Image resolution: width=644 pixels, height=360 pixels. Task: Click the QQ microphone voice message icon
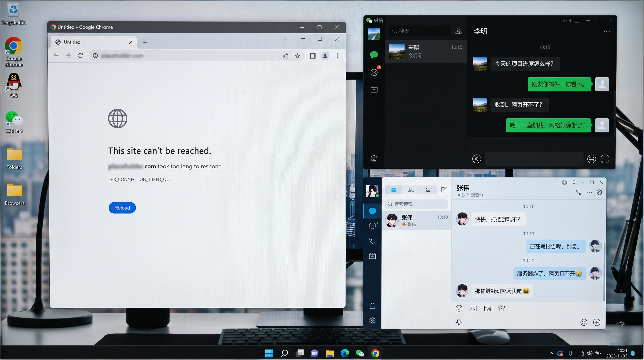[x=459, y=322]
